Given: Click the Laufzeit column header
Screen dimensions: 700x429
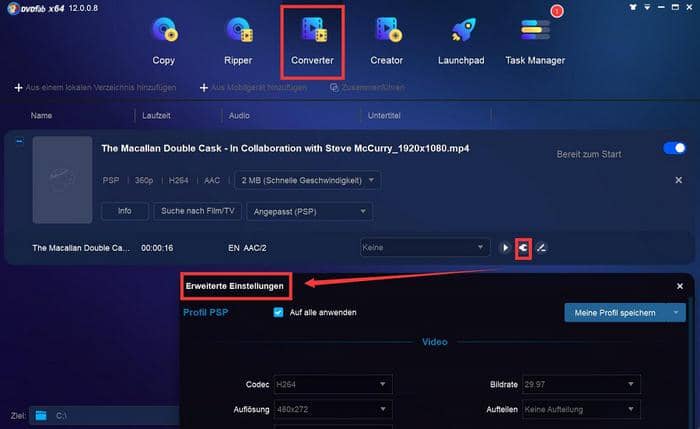Looking at the screenshot, I should [156, 116].
